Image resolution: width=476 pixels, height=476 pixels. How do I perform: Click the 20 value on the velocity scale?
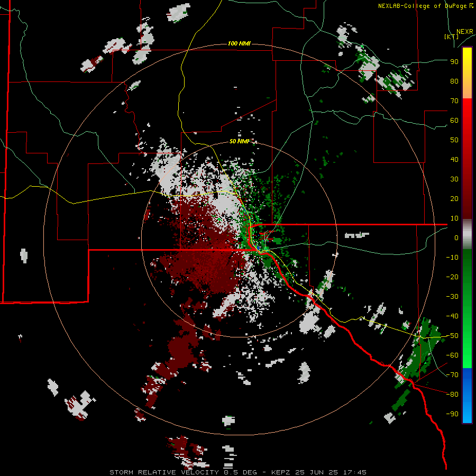454,199
